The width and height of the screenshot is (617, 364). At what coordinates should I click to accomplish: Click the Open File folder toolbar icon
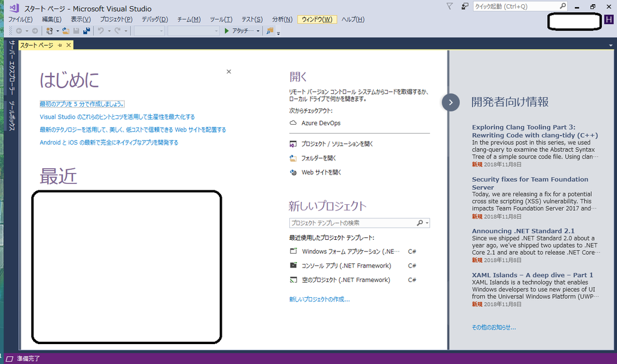coord(66,31)
